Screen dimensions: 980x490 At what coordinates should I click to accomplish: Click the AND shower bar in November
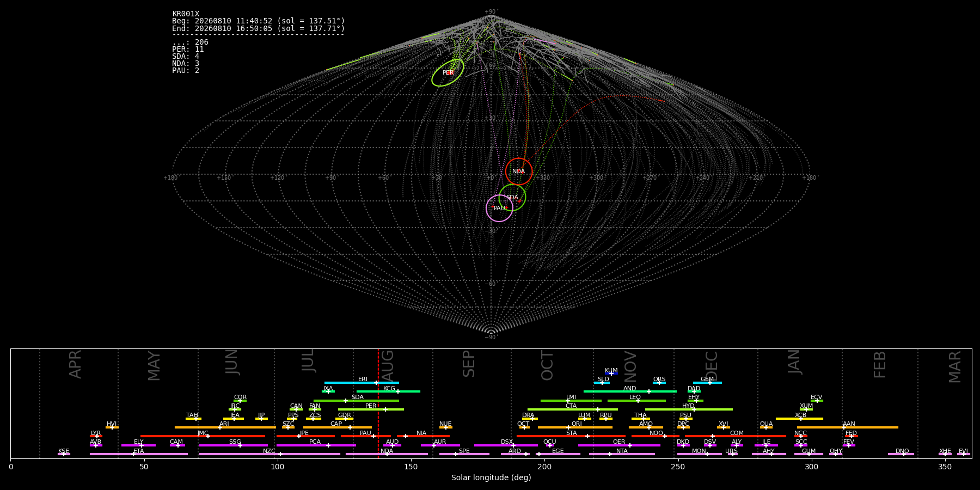(630, 391)
